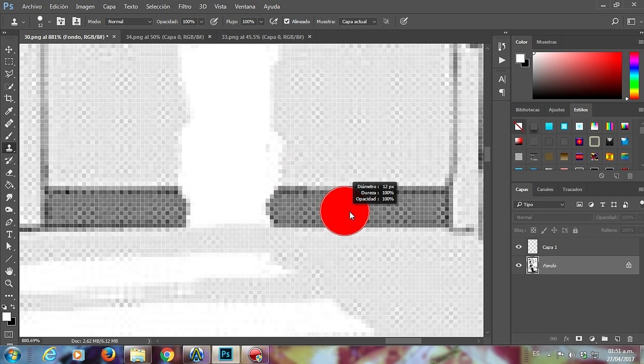The width and height of the screenshot is (644, 364).
Task: Pick the Crop tool
Action: (x=9, y=99)
